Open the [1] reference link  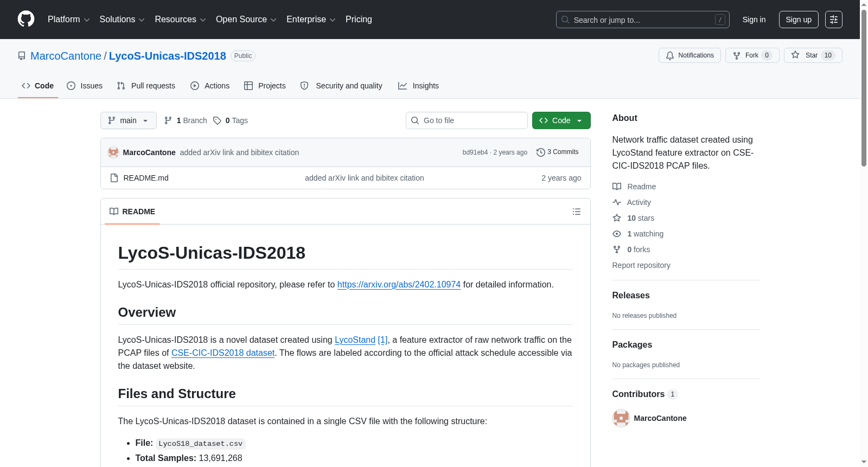[x=383, y=340]
